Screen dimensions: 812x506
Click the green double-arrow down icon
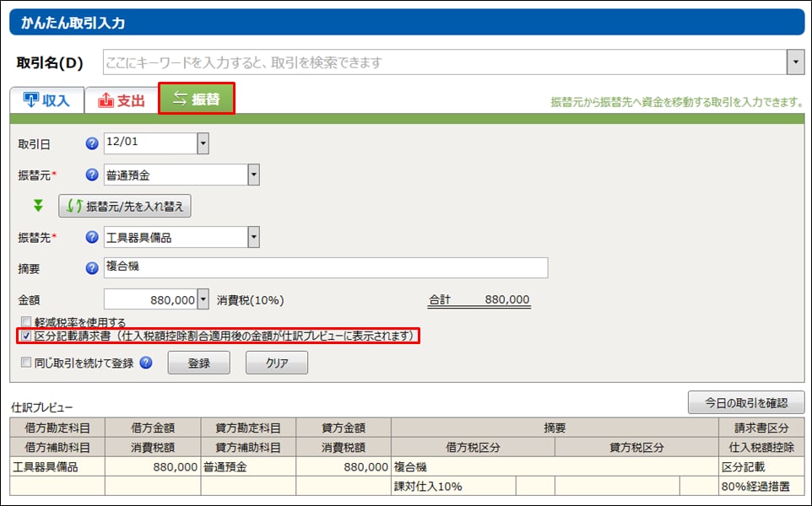[38, 206]
